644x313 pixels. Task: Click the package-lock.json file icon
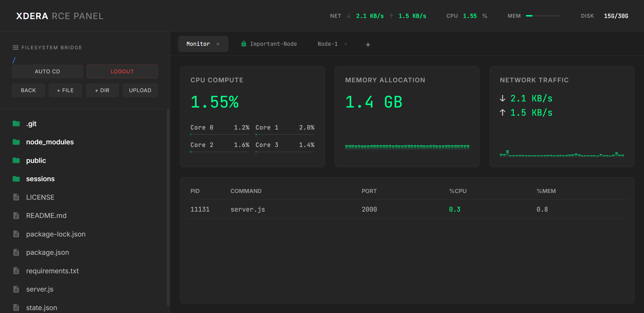[16, 234]
